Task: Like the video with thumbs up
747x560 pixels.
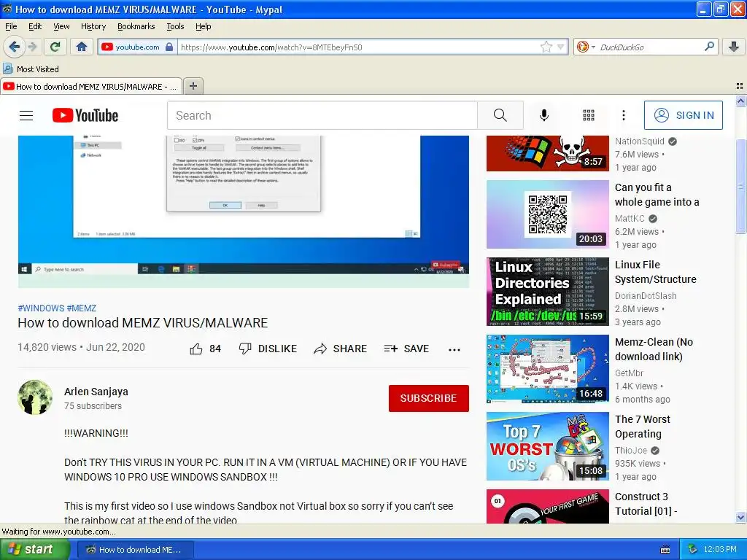Action: click(x=205, y=349)
